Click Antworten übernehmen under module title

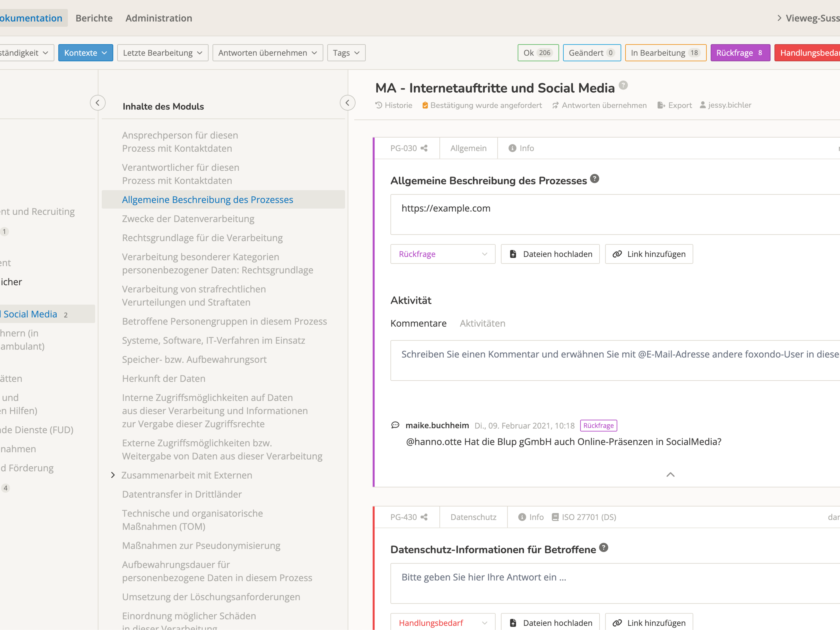click(x=599, y=105)
